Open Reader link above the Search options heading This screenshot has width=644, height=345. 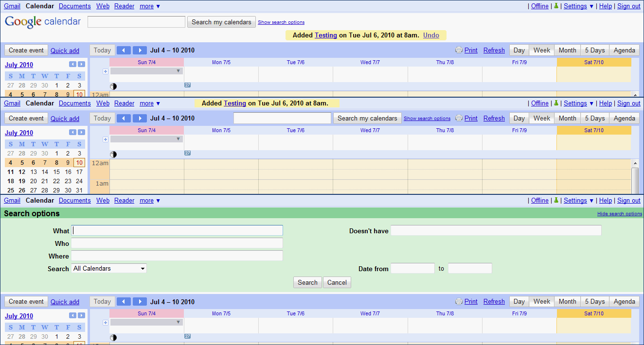click(124, 200)
